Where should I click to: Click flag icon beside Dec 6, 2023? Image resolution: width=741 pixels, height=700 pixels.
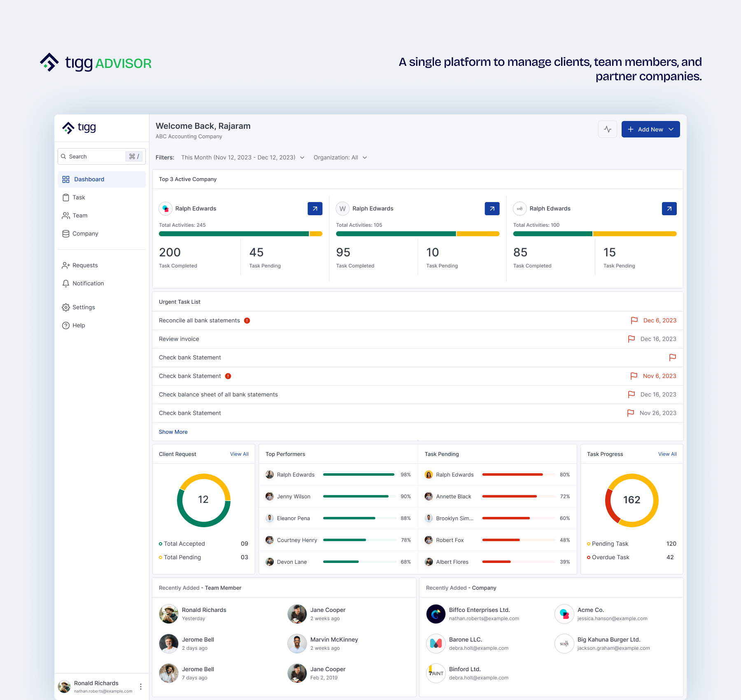pyautogui.click(x=634, y=321)
